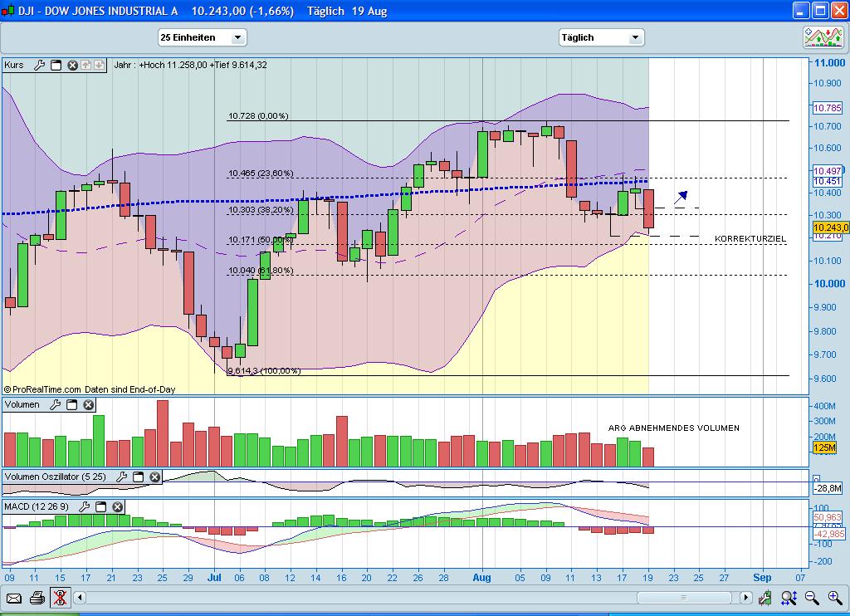Click the 11.000 price axis label

click(x=829, y=63)
